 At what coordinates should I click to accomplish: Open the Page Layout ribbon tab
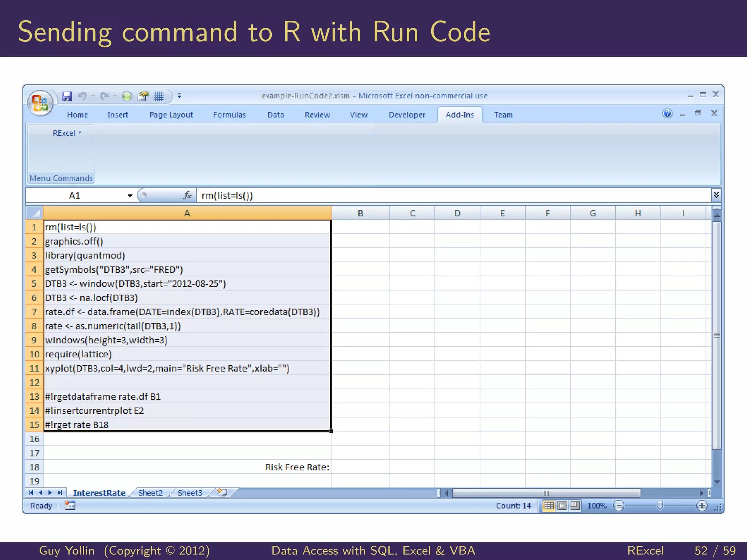[171, 115]
